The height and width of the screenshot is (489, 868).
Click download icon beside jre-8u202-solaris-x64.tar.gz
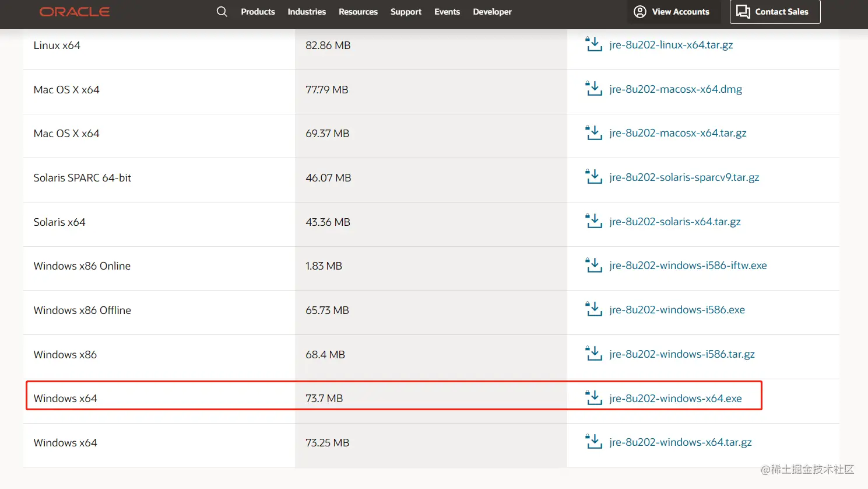pos(593,221)
